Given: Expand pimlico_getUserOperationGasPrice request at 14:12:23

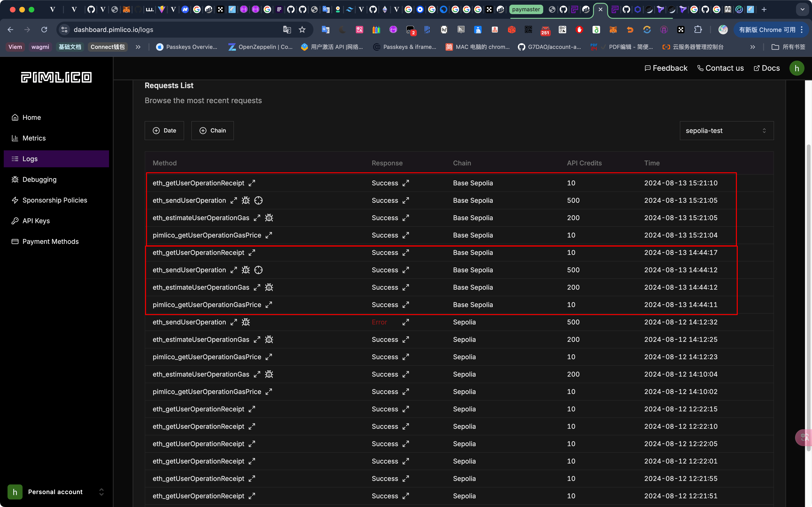Looking at the screenshot, I should [269, 357].
